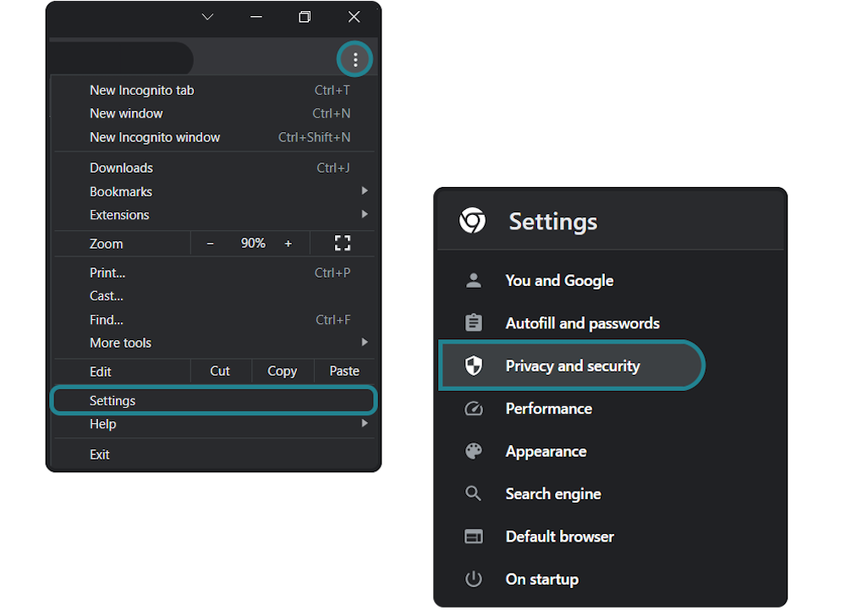Viewport: 846px width, 616px height.
Task: Enter full screen via the fullscreen icon
Action: click(x=342, y=243)
